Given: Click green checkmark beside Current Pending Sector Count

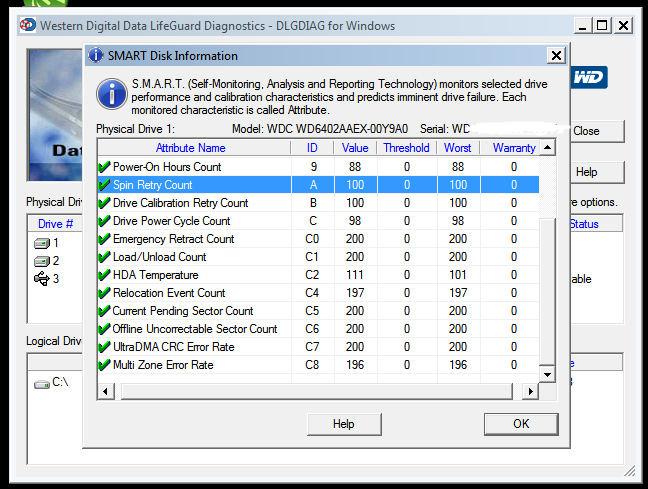Looking at the screenshot, I should click(104, 311).
